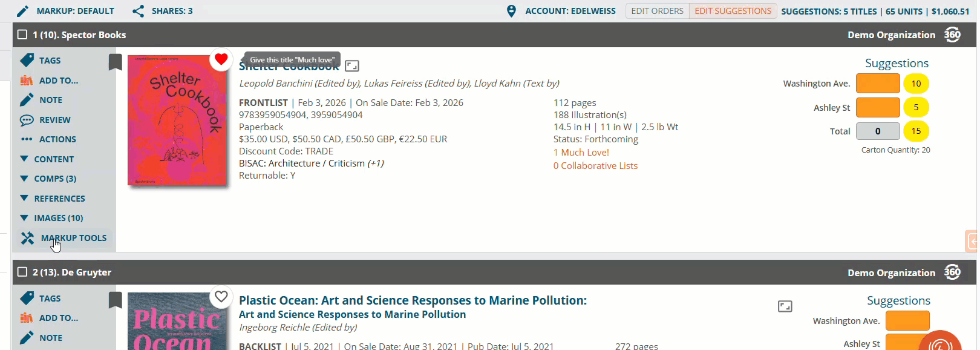This screenshot has width=980, height=350.
Task: Switch to the Edit Orders tab
Action: pos(657,11)
